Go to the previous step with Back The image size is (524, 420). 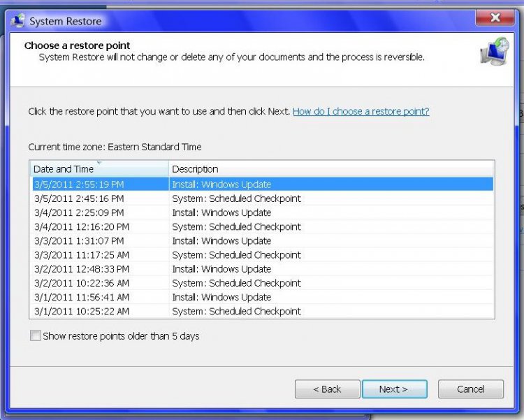pyautogui.click(x=327, y=389)
